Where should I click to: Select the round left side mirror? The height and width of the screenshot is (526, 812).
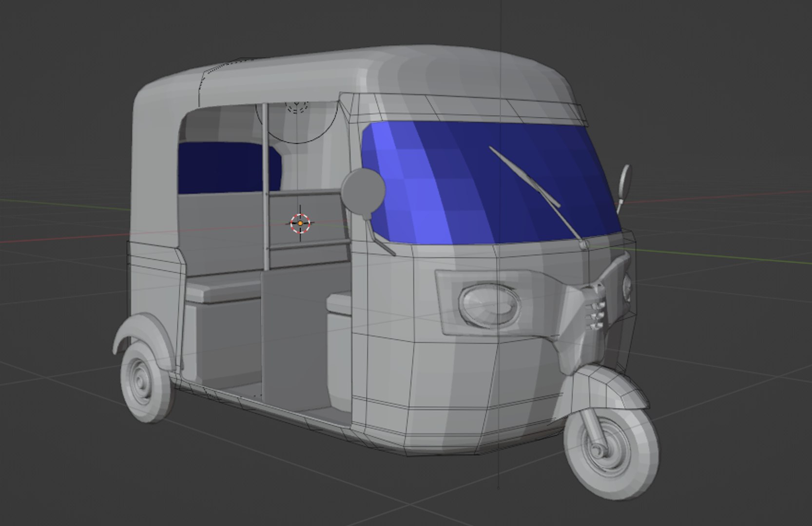[363, 192]
